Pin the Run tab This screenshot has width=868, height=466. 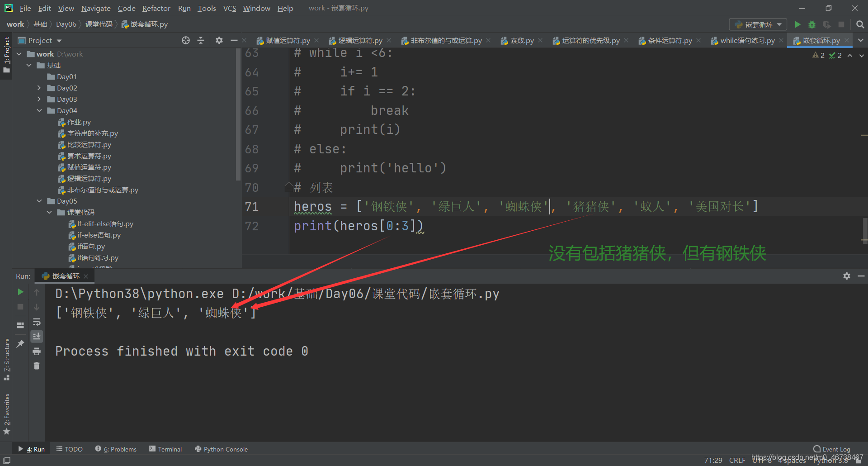click(20, 343)
